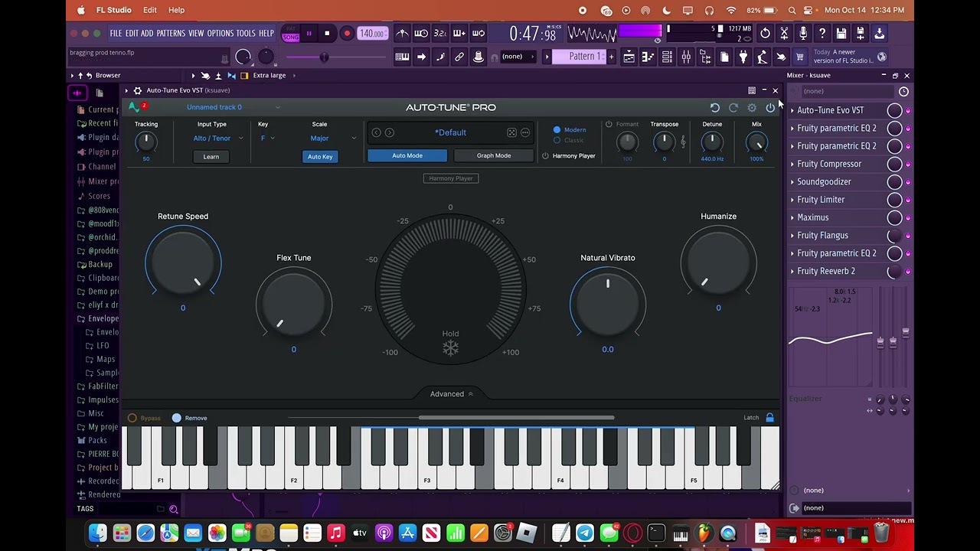Click the Auto Key button
Image resolution: width=980 pixels, height=551 pixels.
click(x=320, y=157)
